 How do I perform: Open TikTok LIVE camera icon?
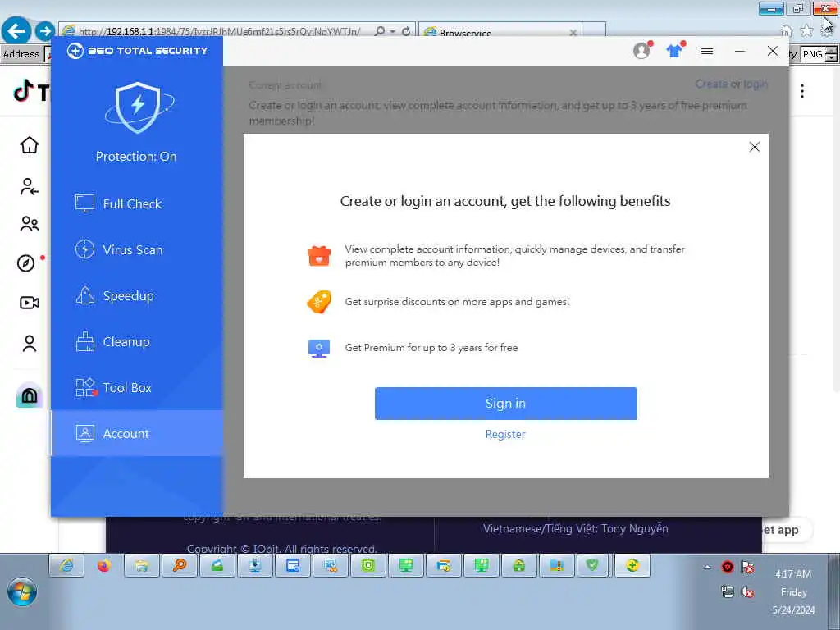click(30, 303)
